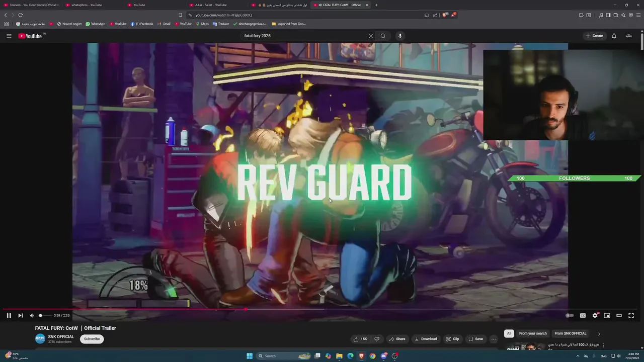Open the first recommended video thumbnail
Image resolution: width=644 pixels, height=362 pixels.
tap(526, 346)
